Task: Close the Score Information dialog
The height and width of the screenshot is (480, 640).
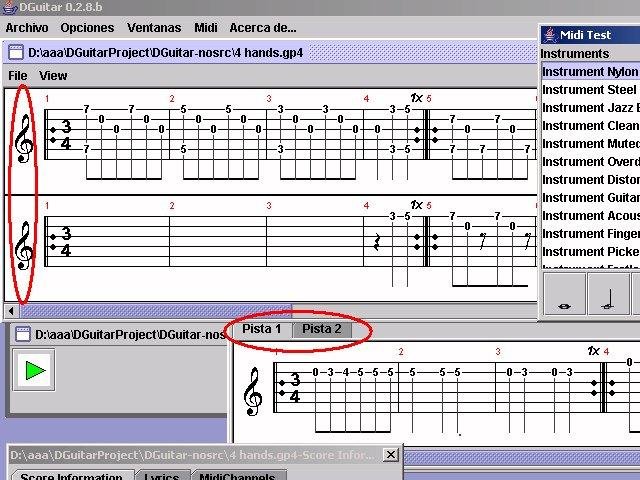Action: pyautogui.click(x=391, y=454)
